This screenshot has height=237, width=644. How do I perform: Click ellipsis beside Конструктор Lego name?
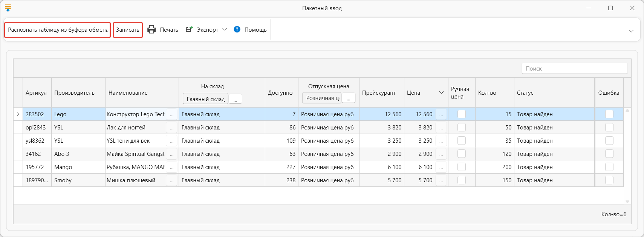[x=171, y=114]
